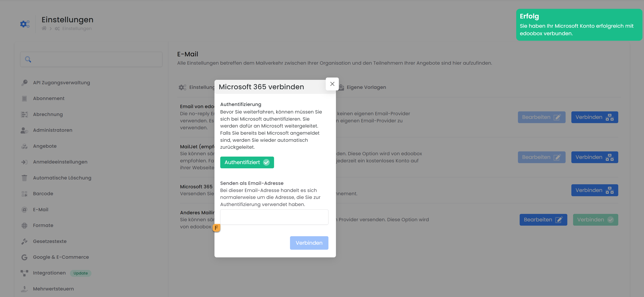Open Gesetzestexte in the sidebar
The height and width of the screenshot is (297, 644).
click(x=50, y=241)
